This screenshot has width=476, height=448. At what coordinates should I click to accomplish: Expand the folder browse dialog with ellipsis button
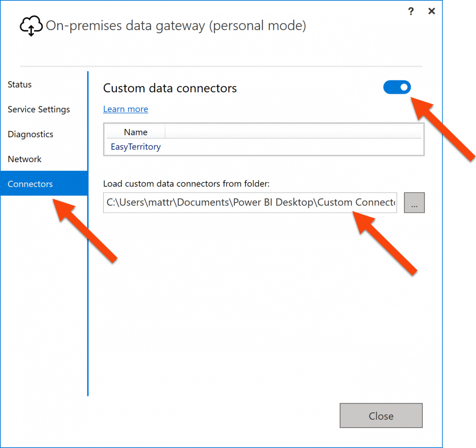click(x=414, y=202)
